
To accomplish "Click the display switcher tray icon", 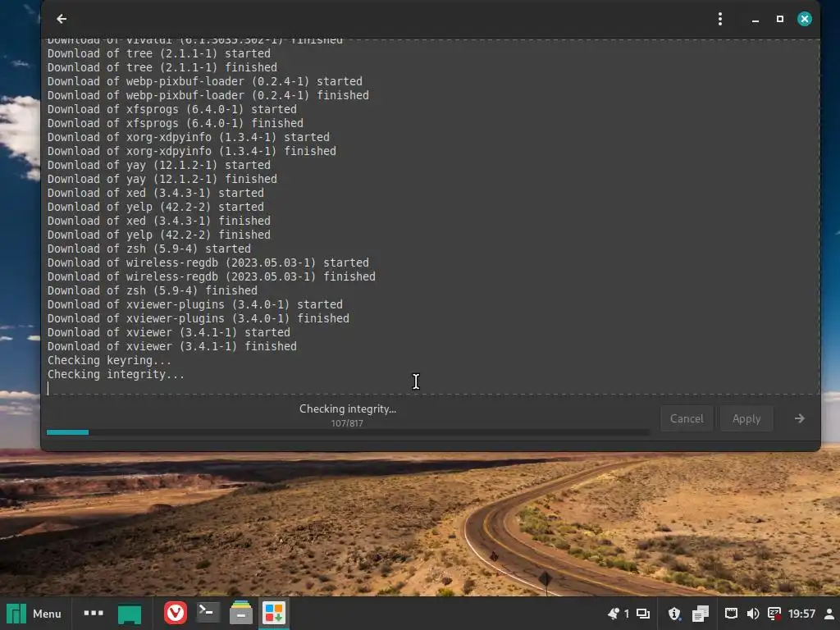I will click(643, 614).
